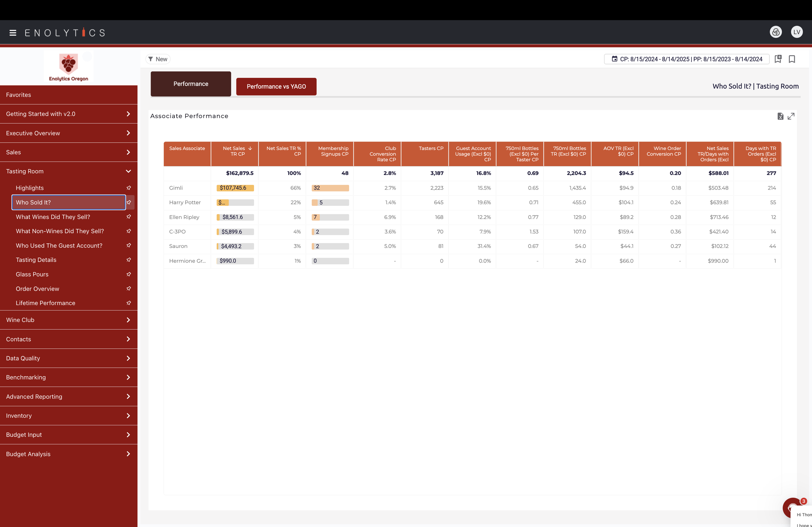The width and height of the screenshot is (812, 527).
Task: Toggle pin for Lifetime Performance
Action: coord(129,303)
